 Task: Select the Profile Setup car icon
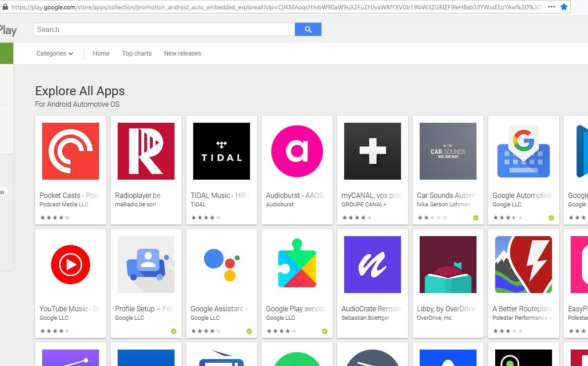(x=146, y=265)
